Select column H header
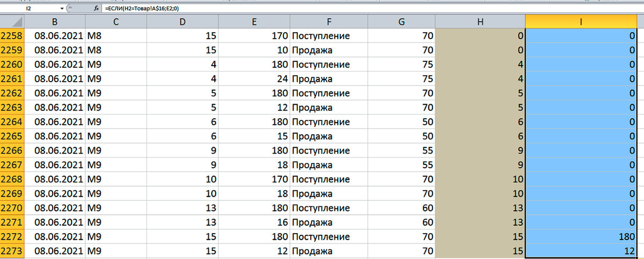Screen dimensions: 644x259 tap(480, 21)
